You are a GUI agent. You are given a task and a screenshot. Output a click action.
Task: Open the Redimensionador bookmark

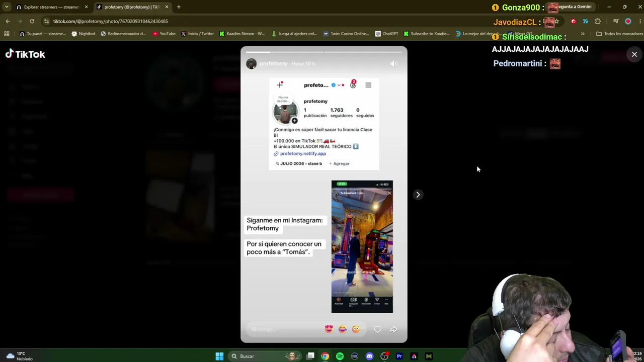click(x=123, y=34)
